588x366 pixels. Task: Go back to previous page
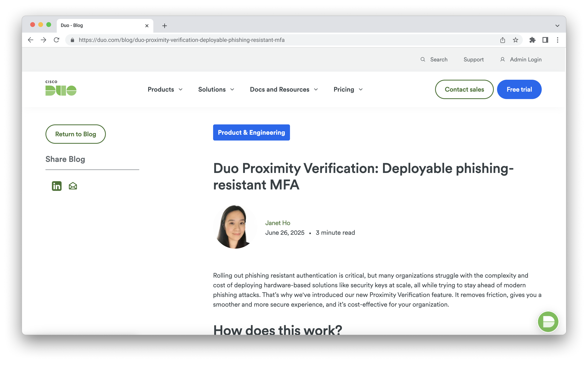(30, 40)
